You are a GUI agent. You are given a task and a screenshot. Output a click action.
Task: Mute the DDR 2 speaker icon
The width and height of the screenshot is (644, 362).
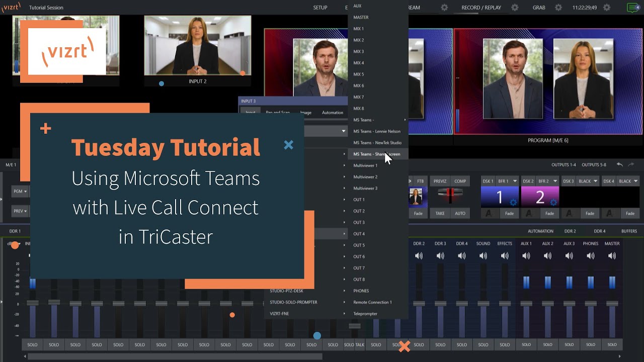tap(419, 256)
